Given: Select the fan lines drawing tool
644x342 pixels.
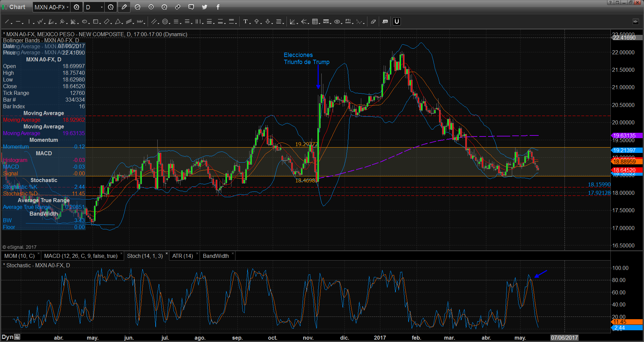Looking at the screenshot, I should click(51, 22).
